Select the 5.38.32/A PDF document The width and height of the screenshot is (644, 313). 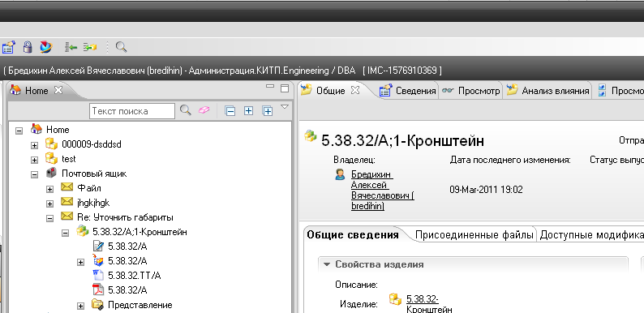[127, 290]
